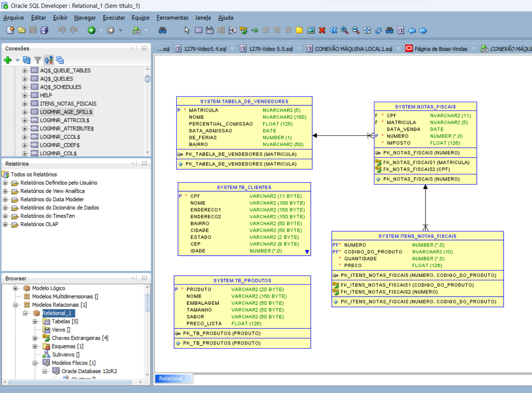532x393 pixels.
Task: Click the New View tool with glasses
Action: point(210,30)
